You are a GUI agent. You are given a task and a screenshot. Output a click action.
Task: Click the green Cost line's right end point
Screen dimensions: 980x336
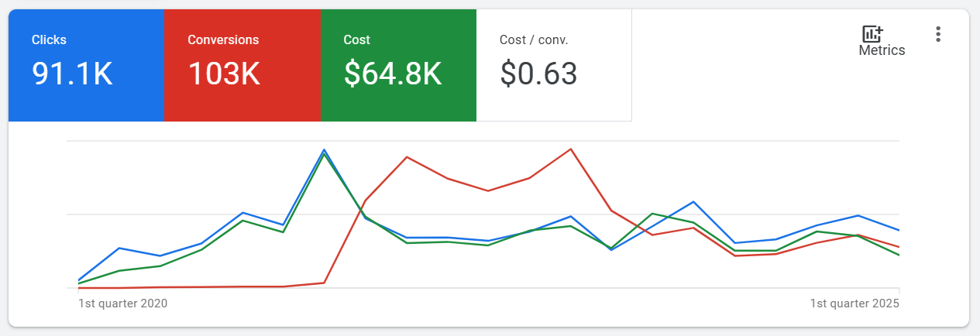click(899, 255)
